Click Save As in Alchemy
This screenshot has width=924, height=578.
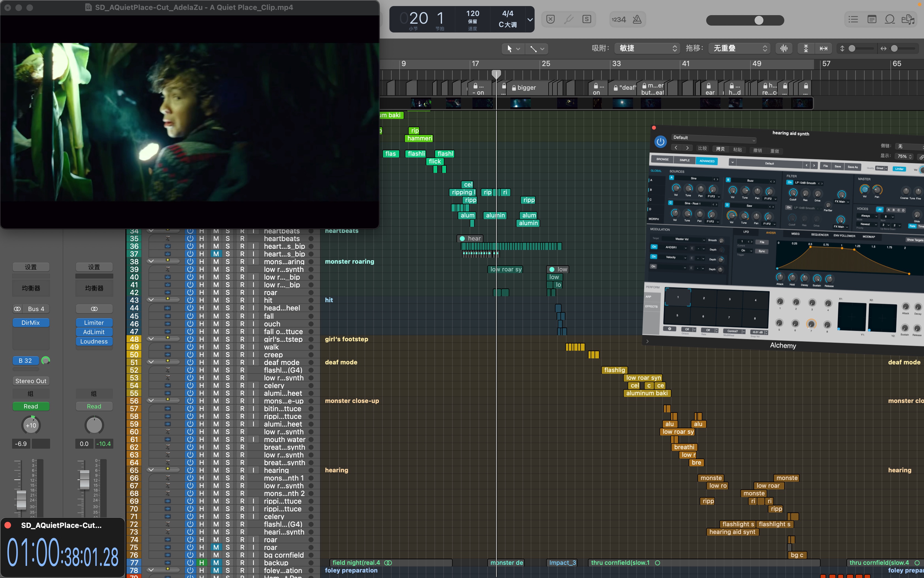pos(853,167)
